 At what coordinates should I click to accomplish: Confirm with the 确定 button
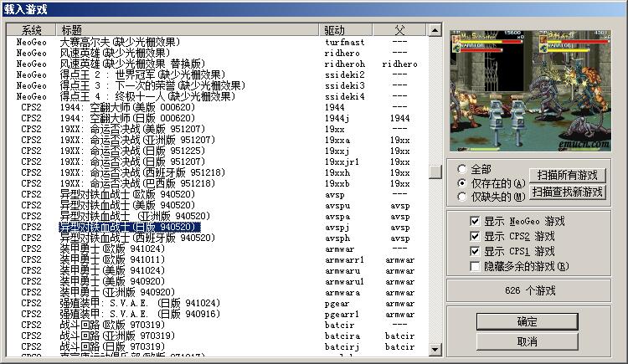[x=527, y=321]
